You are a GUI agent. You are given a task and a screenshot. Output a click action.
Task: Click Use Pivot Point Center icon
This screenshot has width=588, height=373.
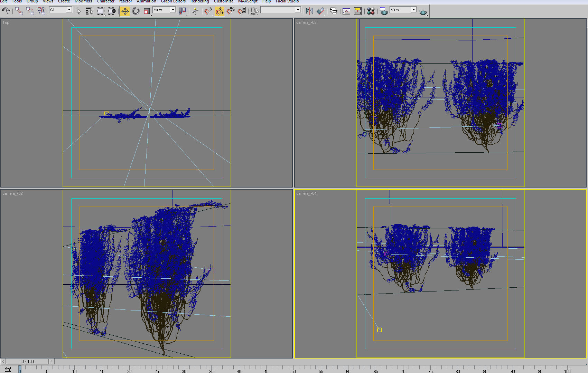182,11
